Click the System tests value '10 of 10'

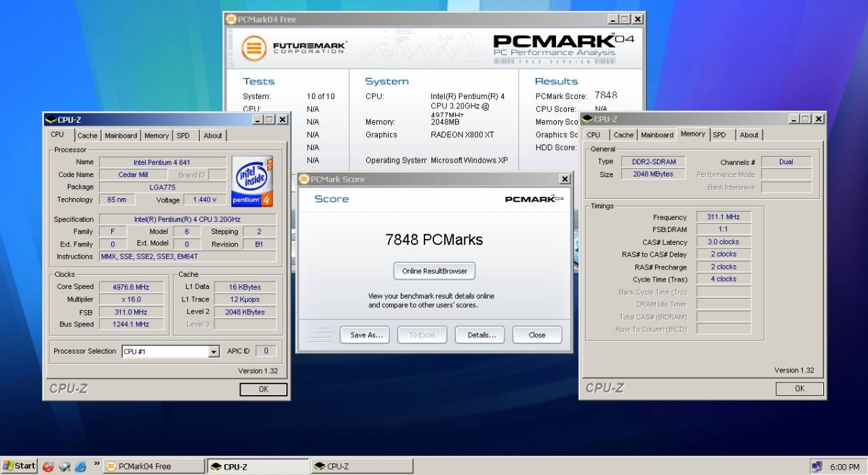click(321, 96)
